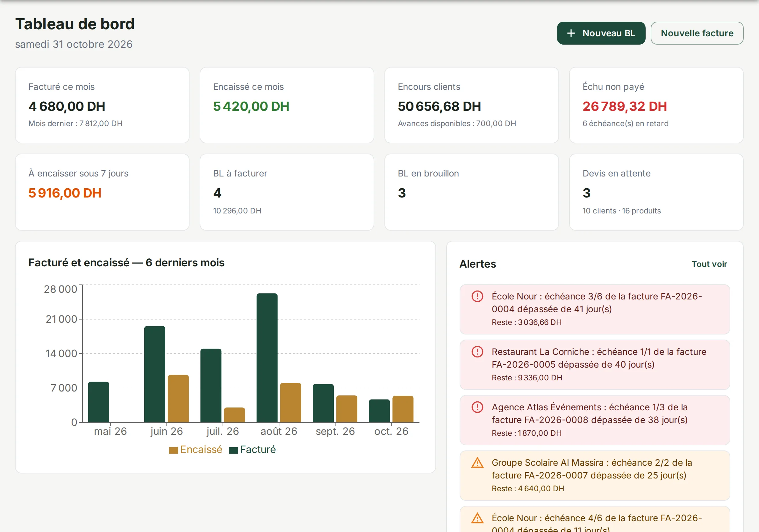The height and width of the screenshot is (532, 759).
Task: Click the warning triangle for Groupe Scolaire Al Massira
Action: click(477, 463)
